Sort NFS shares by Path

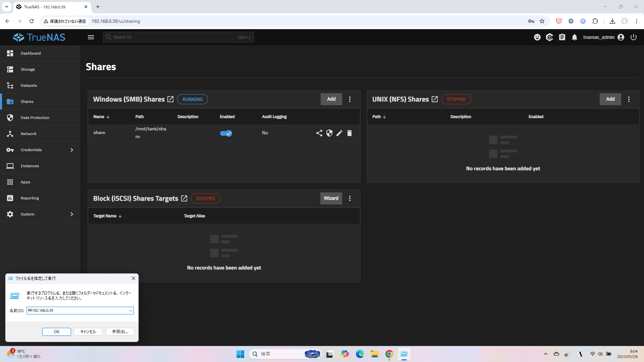[x=379, y=117]
